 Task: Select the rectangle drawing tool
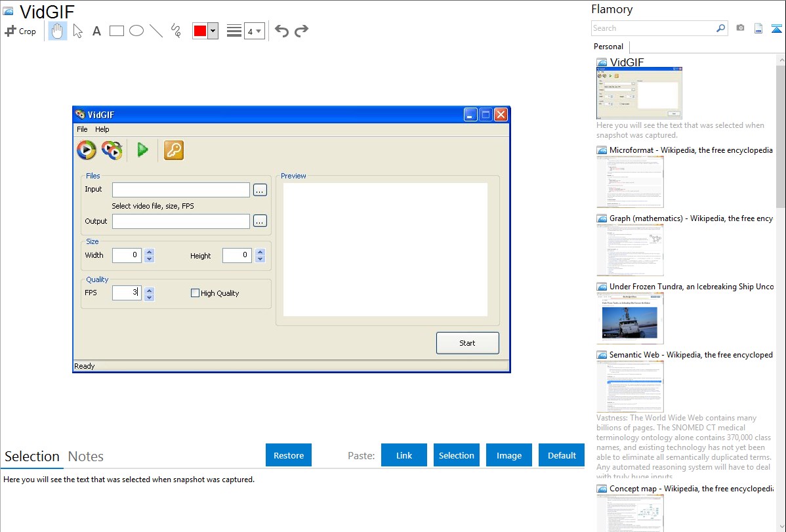[x=116, y=31]
